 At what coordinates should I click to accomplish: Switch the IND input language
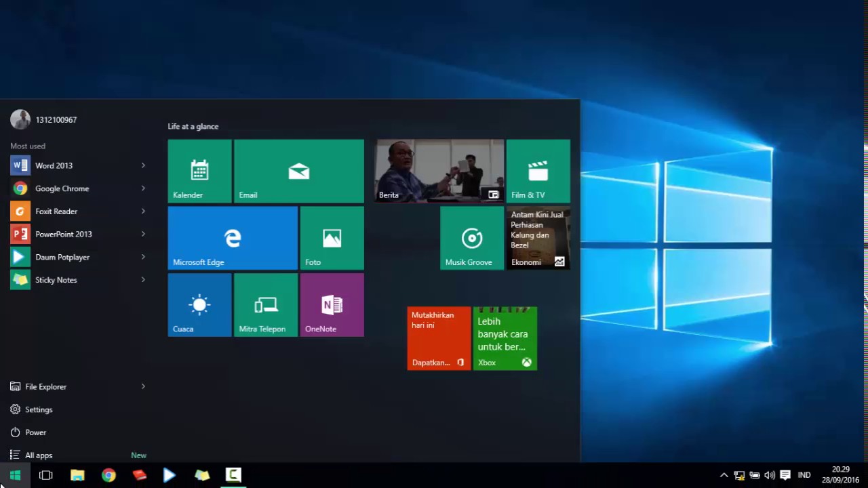click(x=804, y=475)
